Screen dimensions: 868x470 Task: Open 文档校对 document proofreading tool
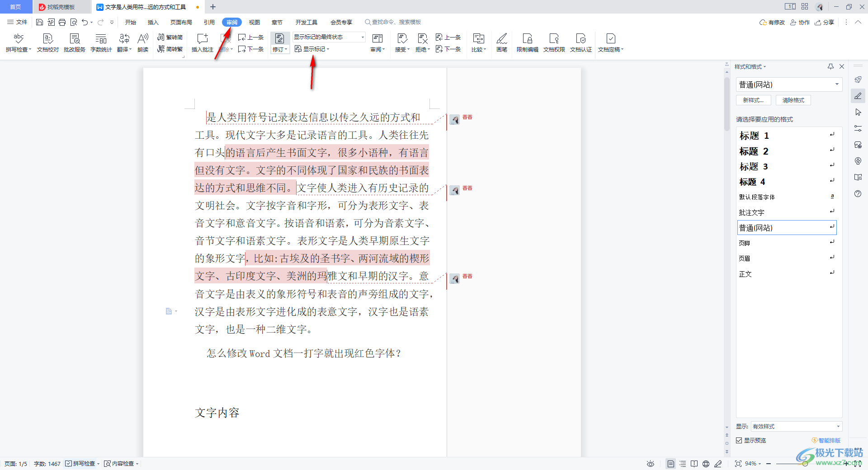click(x=48, y=43)
